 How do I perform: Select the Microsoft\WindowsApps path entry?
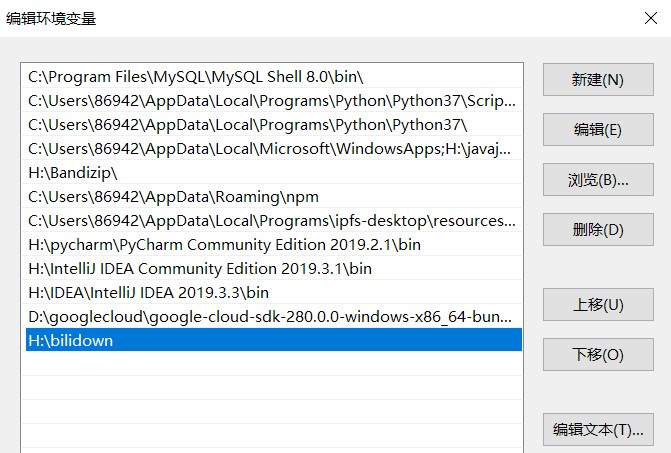pos(274,149)
